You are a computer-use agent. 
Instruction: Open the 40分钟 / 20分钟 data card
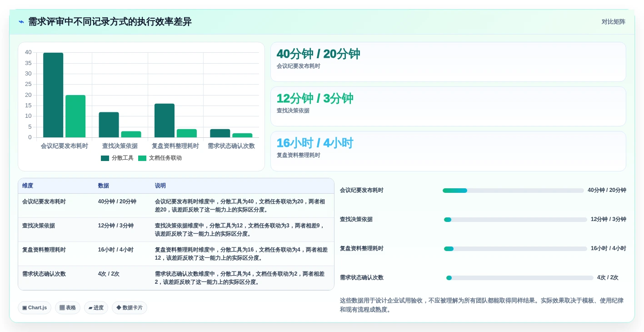click(448, 62)
